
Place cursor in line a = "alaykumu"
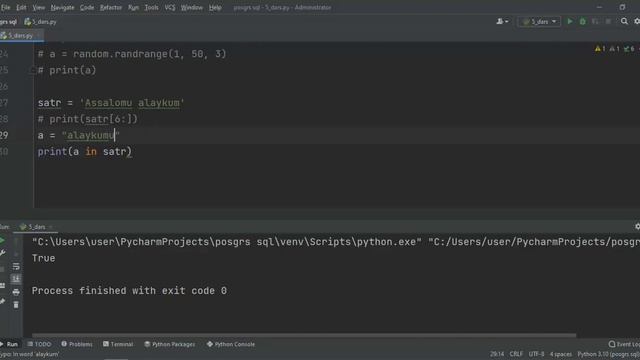78,135
